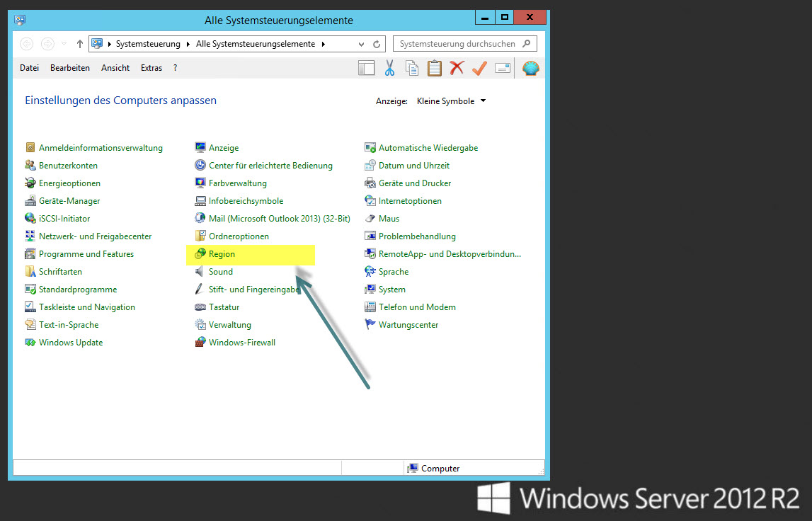Viewport: 812px width, 521px height.
Task: Click the Wartungscenter flag icon
Action: pos(370,325)
